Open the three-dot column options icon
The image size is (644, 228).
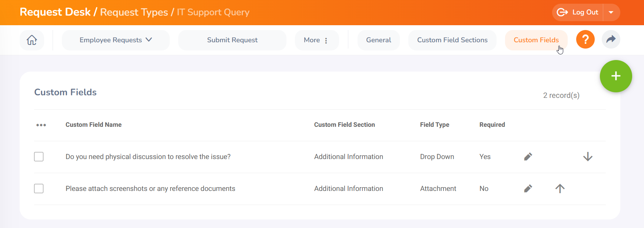coord(41,125)
